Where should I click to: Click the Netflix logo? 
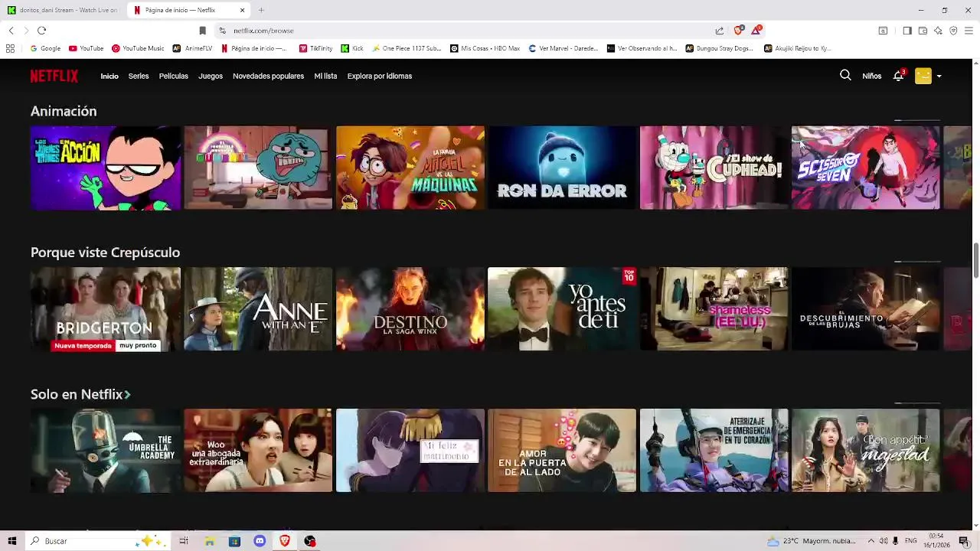pos(54,76)
